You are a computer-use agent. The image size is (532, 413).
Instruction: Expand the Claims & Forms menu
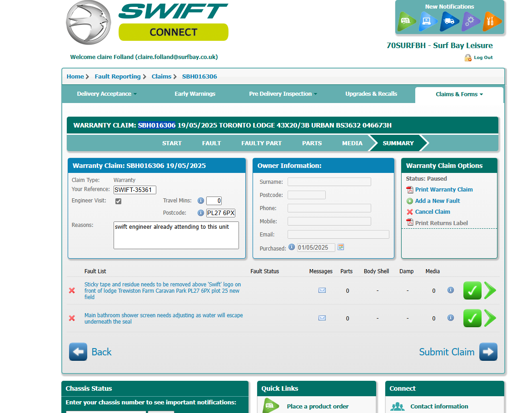click(x=459, y=94)
